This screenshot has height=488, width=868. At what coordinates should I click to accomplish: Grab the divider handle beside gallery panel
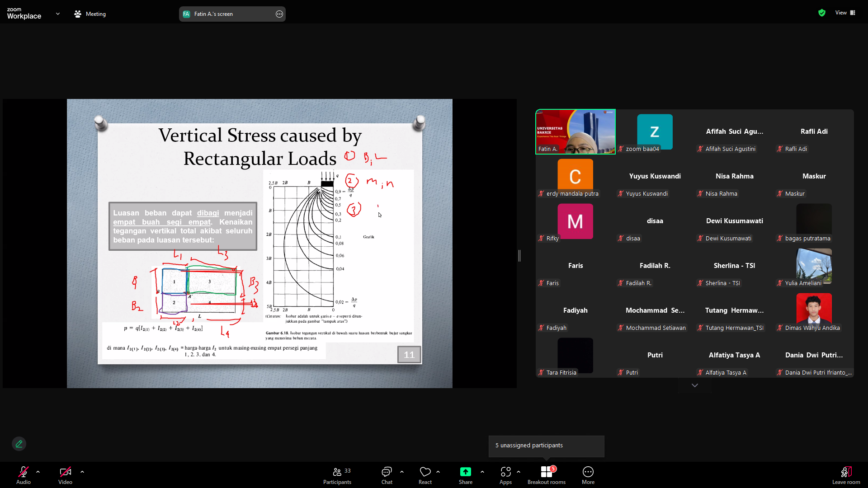(519, 256)
